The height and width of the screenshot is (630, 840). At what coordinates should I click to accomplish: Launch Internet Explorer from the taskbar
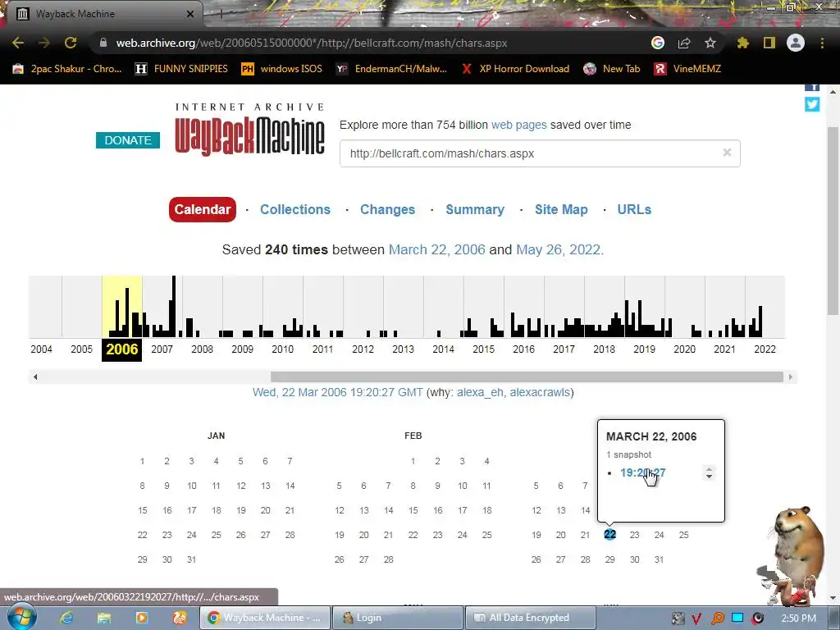[x=66, y=618]
